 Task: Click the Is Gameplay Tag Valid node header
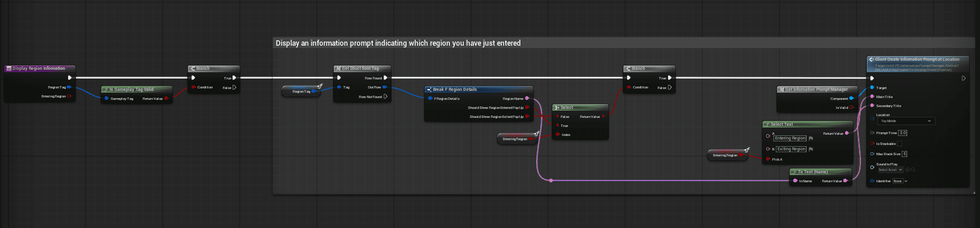click(x=136, y=89)
